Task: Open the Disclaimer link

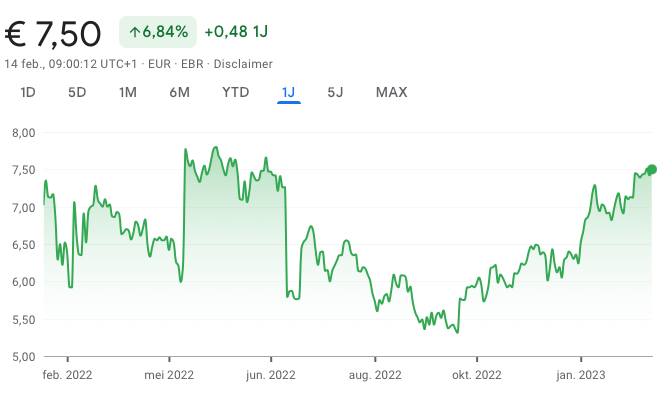Action: click(x=243, y=64)
